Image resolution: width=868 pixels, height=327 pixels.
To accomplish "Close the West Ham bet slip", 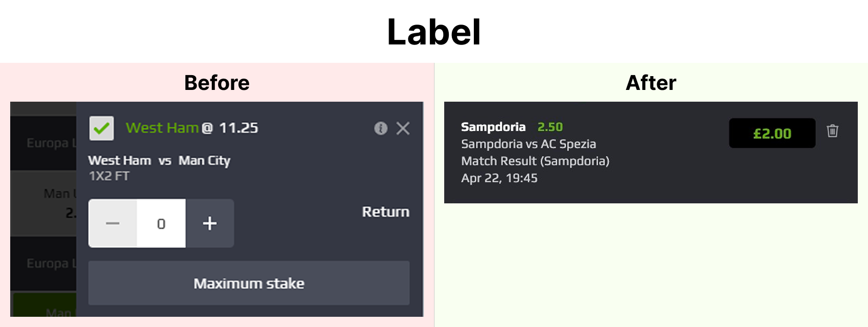I will click(x=403, y=128).
